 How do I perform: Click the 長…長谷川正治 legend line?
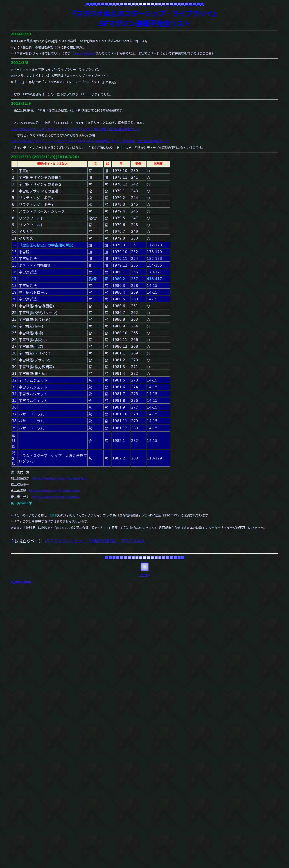22,503
